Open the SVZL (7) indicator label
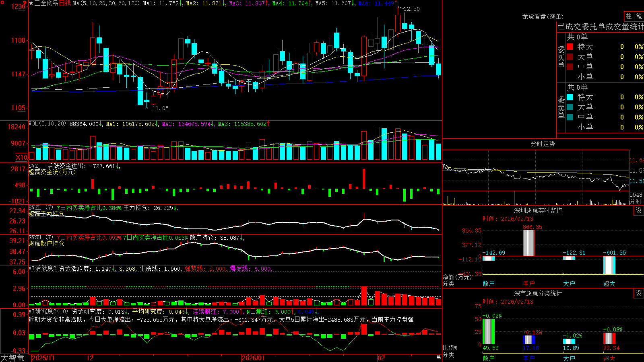Screen dimensions: 644x362 tap(41, 208)
